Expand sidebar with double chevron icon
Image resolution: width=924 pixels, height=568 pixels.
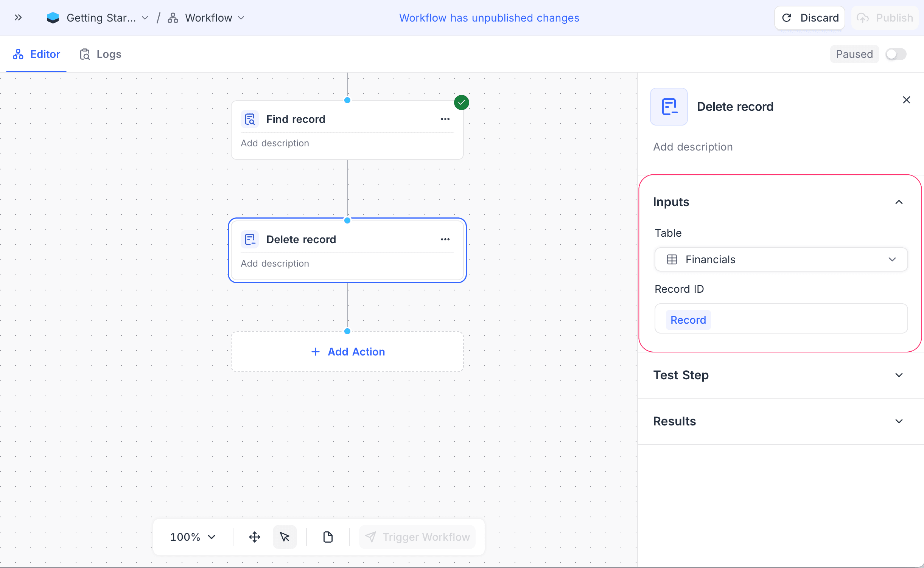(18, 17)
